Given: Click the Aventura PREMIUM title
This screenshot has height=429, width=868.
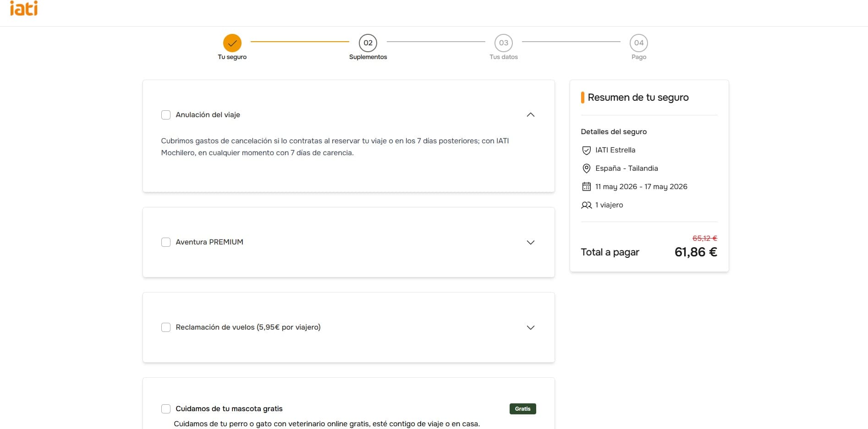Looking at the screenshot, I should [x=209, y=242].
